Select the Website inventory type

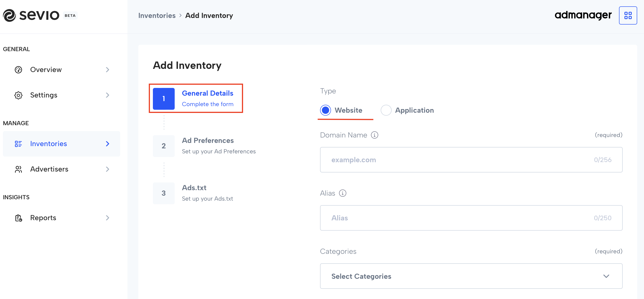click(326, 110)
